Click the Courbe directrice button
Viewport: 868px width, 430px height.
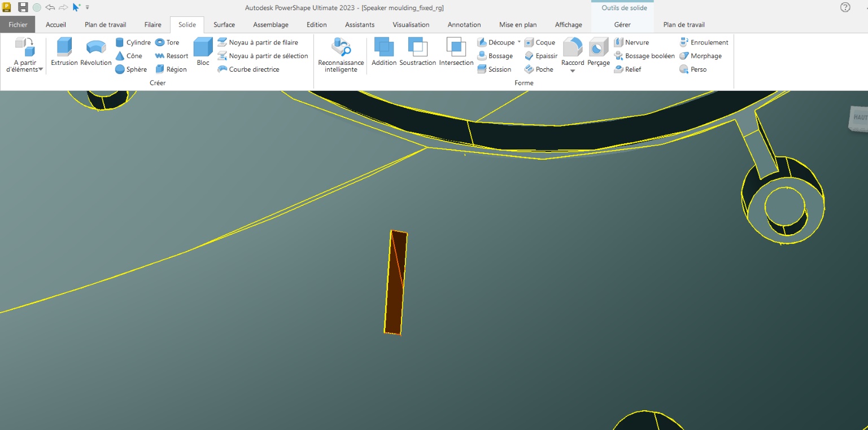coord(248,69)
